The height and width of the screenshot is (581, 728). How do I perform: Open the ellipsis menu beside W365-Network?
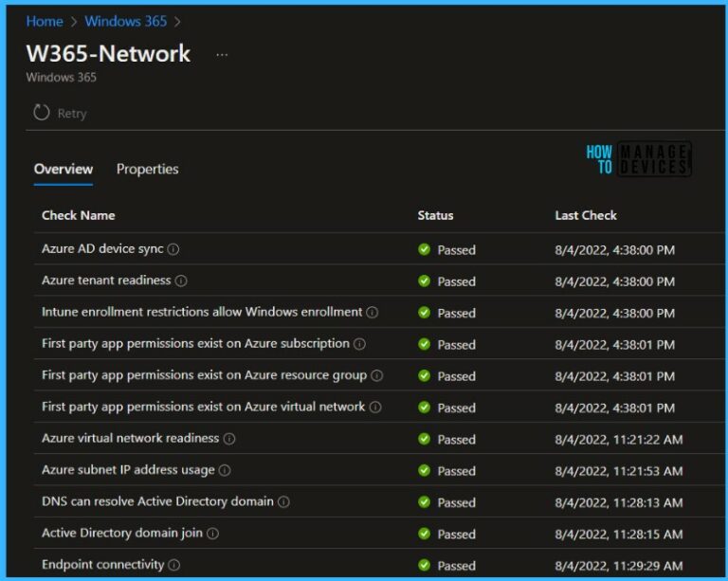222,55
